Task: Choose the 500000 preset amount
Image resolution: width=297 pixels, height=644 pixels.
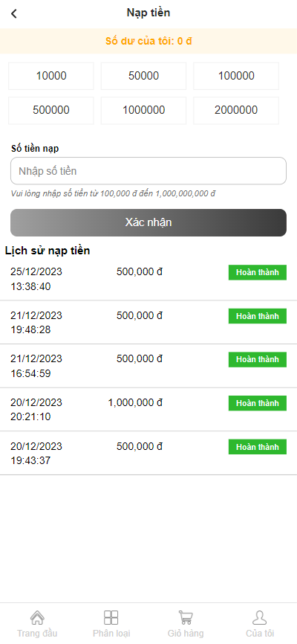Action: point(51,111)
